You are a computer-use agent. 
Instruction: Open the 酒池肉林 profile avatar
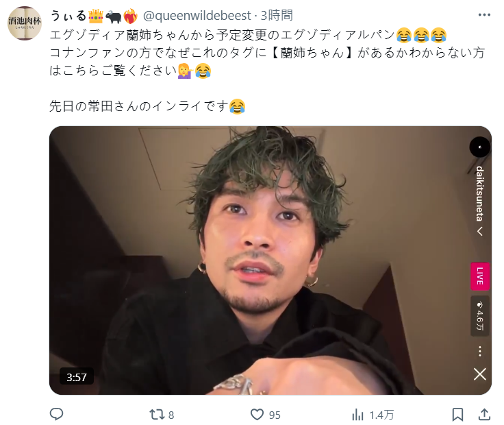tap(25, 23)
